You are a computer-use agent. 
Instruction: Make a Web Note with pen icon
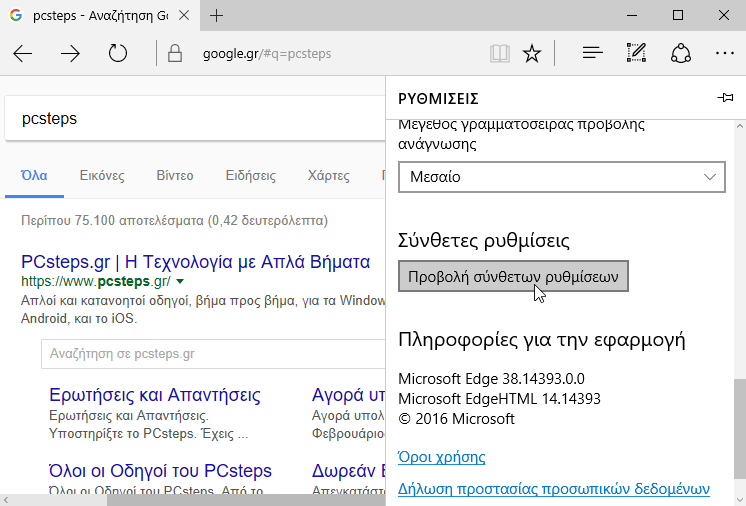point(636,53)
